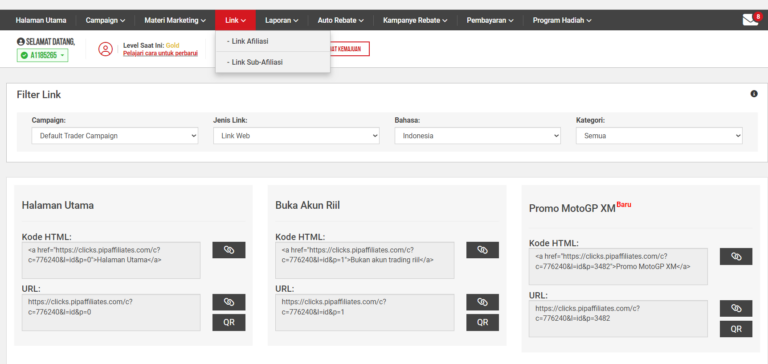Open the A1185265 account dropdown

43,55
